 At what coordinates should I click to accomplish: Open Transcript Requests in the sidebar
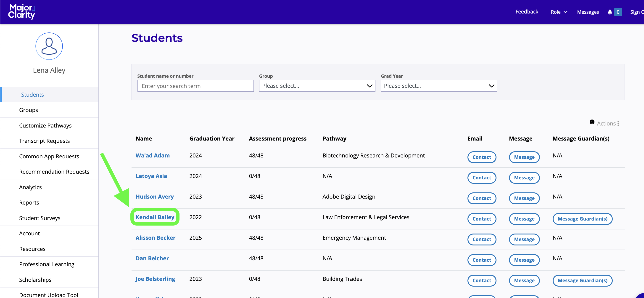click(x=49, y=141)
